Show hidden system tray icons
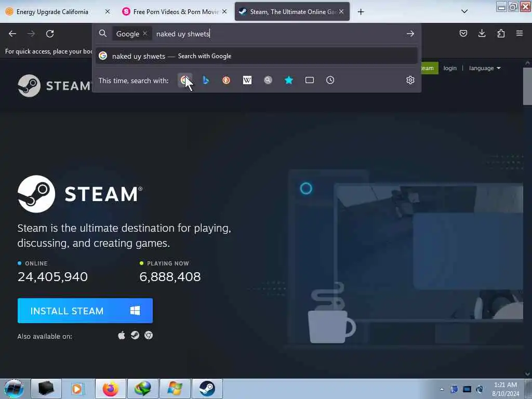This screenshot has height=399, width=532. (x=442, y=389)
